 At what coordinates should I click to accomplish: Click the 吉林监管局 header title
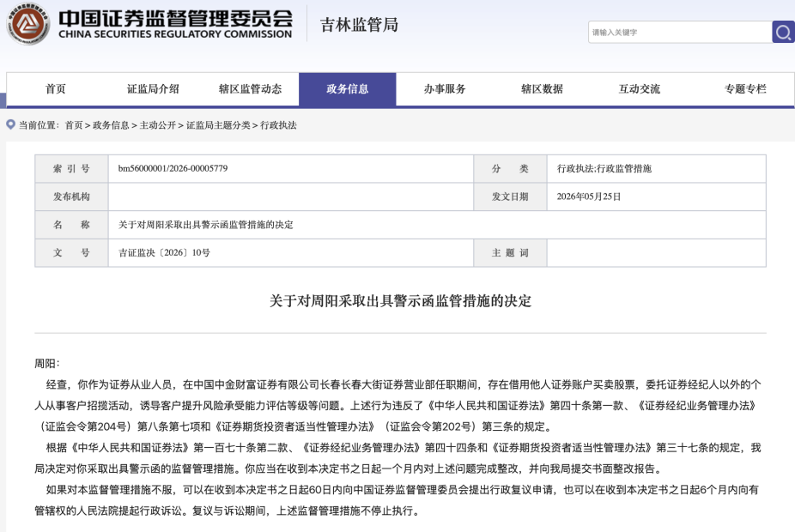coord(359,25)
